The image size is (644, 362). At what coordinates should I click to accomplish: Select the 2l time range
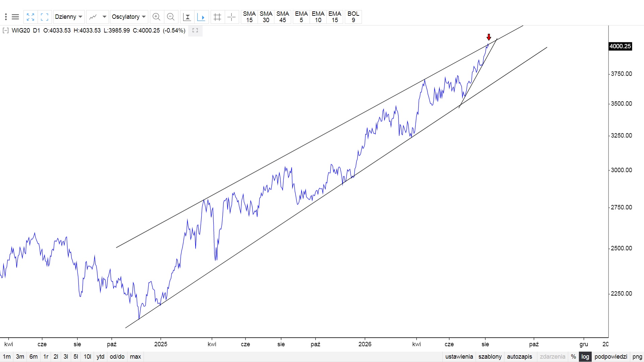(56, 357)
